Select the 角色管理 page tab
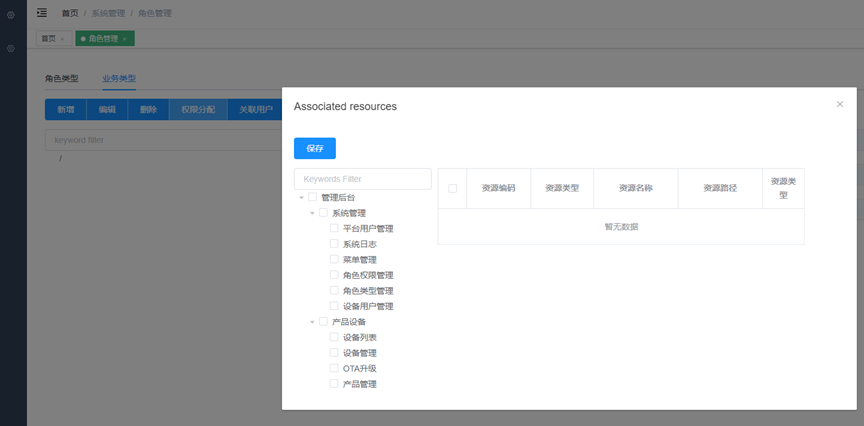Viewport: 864px width, 426px height. (104, 39)
